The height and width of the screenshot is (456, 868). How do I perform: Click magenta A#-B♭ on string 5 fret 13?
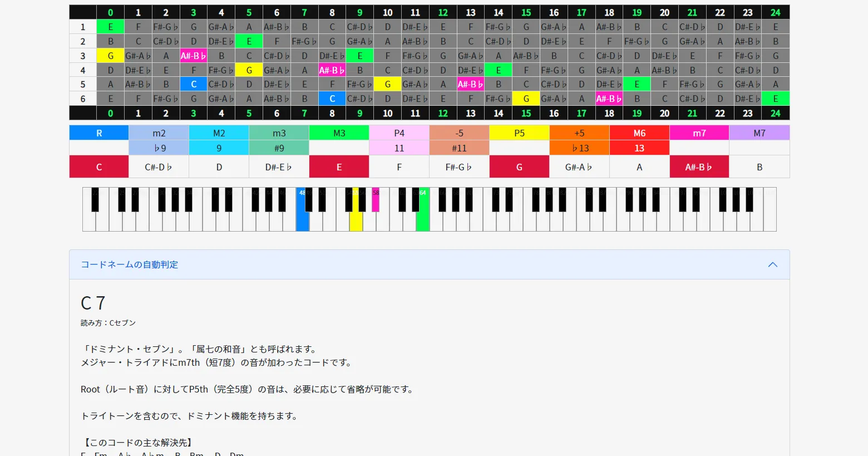(x=471, y=84)
